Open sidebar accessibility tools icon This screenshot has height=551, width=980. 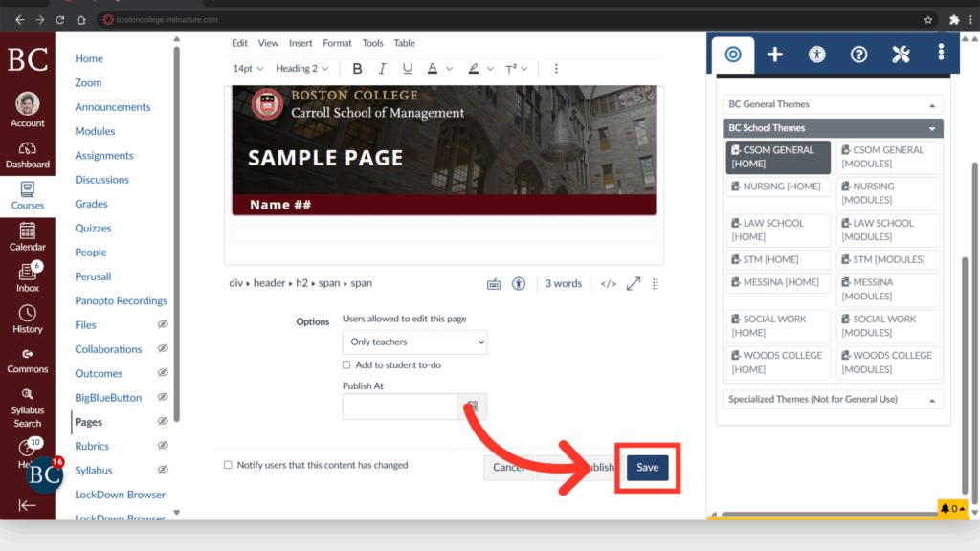(x=817, y=55)
